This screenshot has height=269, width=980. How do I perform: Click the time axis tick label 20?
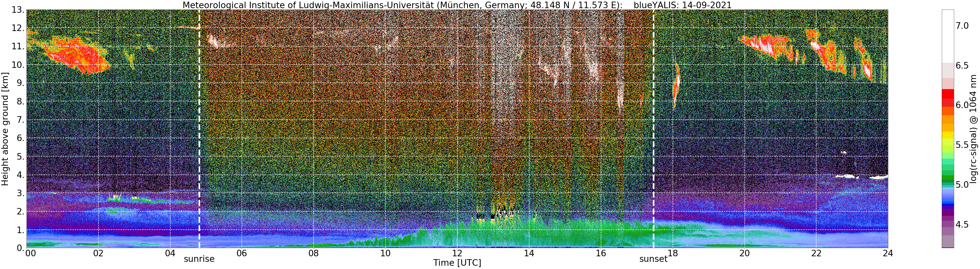point(745,253)
